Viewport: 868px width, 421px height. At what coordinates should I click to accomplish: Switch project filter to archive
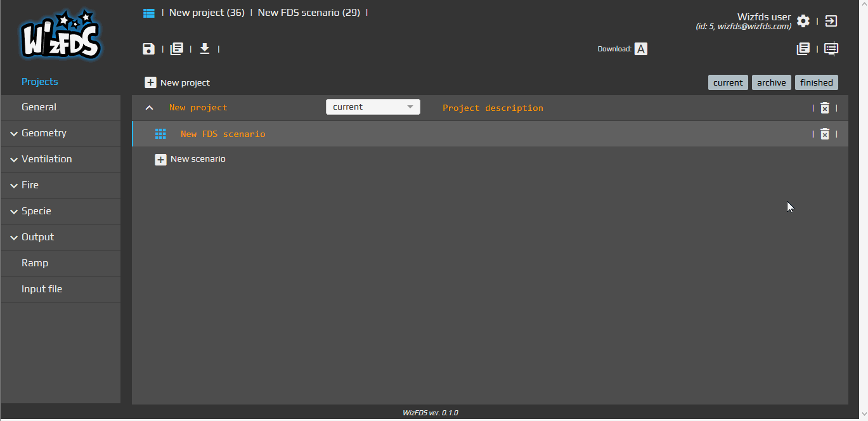pyautogui.click(x=771, y=82)
